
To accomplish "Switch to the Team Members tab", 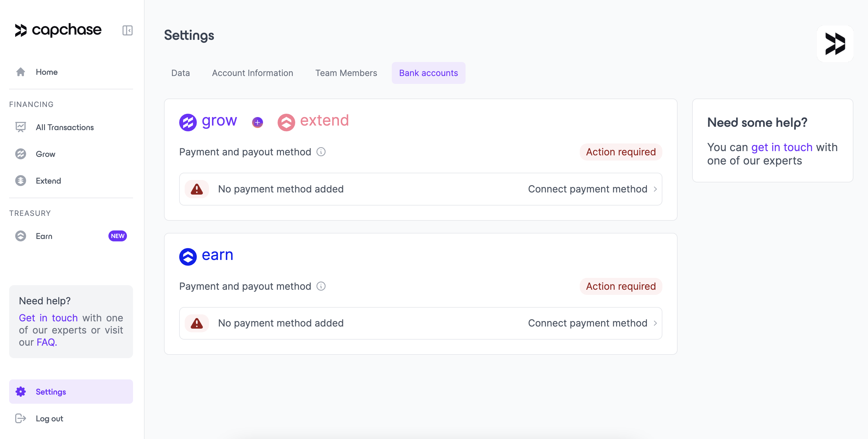I will pos(346,73).
